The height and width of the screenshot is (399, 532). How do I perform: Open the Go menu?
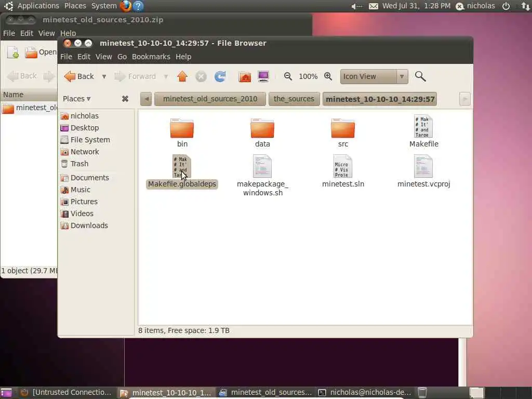pyautogui.click(x=122, y=57)
